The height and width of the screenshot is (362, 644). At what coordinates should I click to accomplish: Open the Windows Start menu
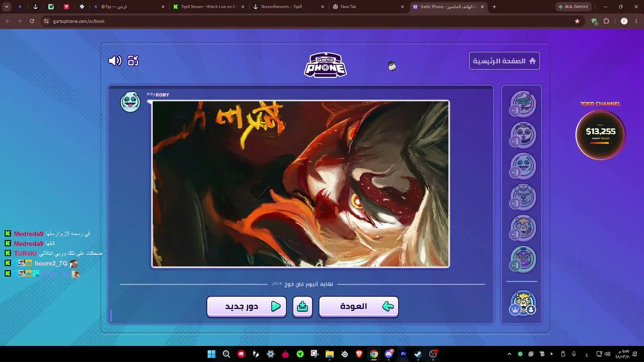(211, 354)
